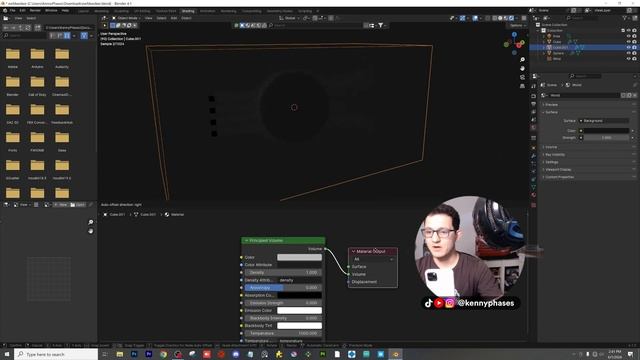
Task: Open the Tool properties tab
Action: point(533,86)
